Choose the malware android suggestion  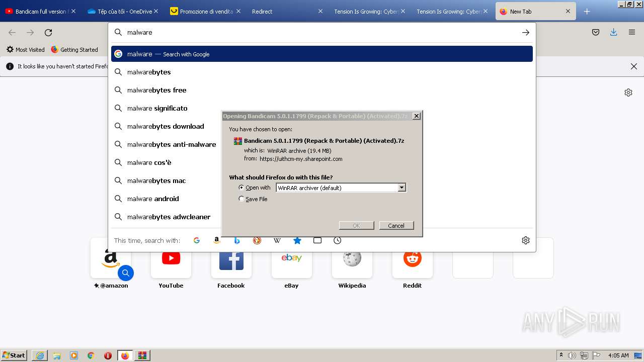coord(322,199)
